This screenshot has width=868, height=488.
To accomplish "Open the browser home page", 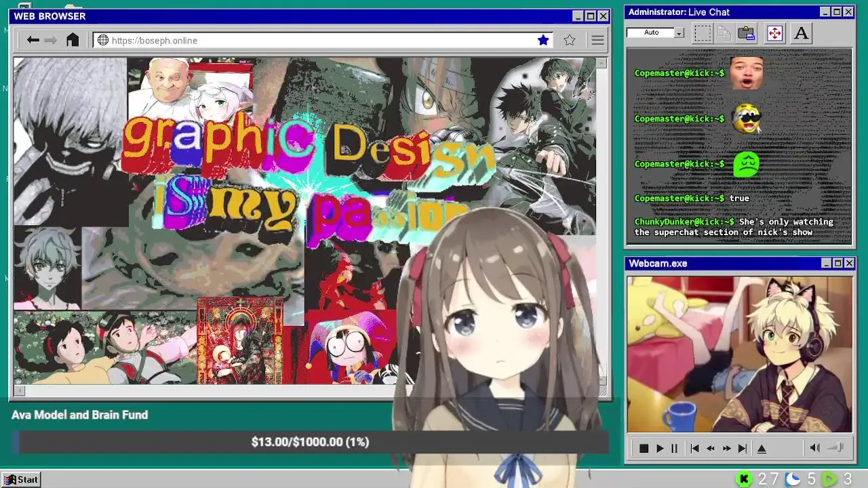I will point(73,40).
